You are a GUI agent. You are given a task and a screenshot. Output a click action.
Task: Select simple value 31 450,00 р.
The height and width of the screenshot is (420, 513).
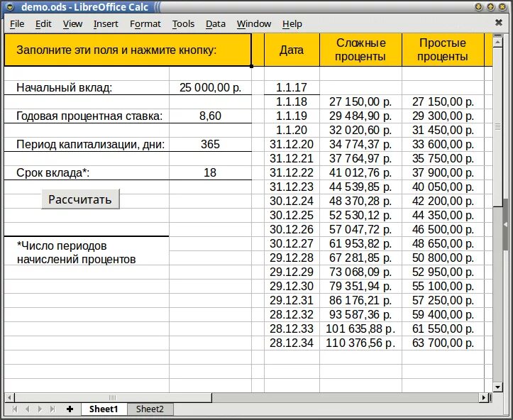[443, 131]
